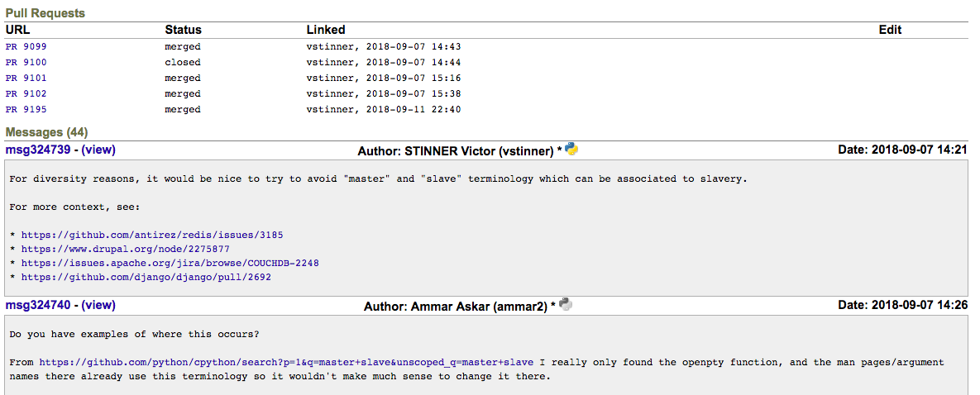The image size is (980, 395).
Task: Click the Pull Requests section heading
Action: point(45,13)
